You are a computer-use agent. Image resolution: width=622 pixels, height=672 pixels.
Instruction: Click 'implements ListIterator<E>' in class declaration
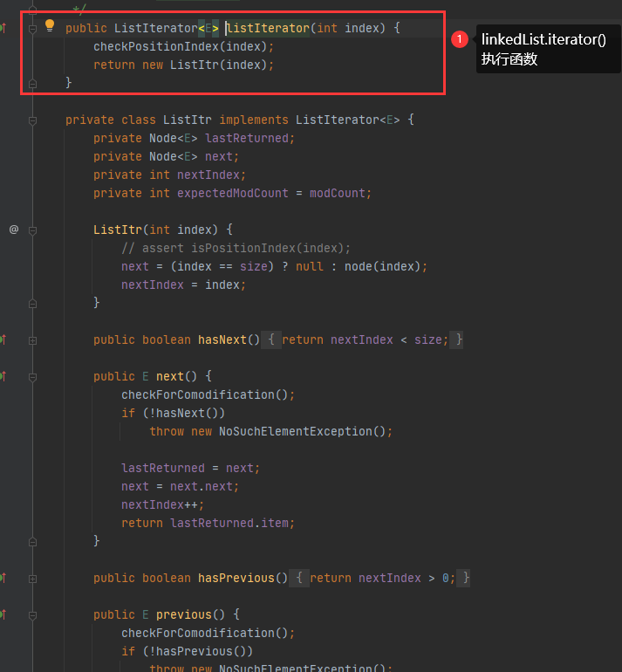click(x=310, y=120)
